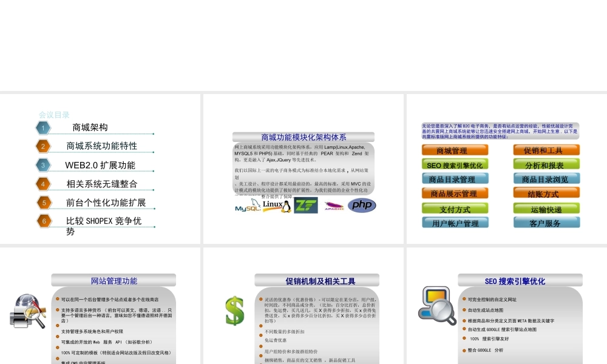
Task: Click hexagon number 6 beside 比较 SHOPEX 竞争优势
Action: click(x=44, y=221)
